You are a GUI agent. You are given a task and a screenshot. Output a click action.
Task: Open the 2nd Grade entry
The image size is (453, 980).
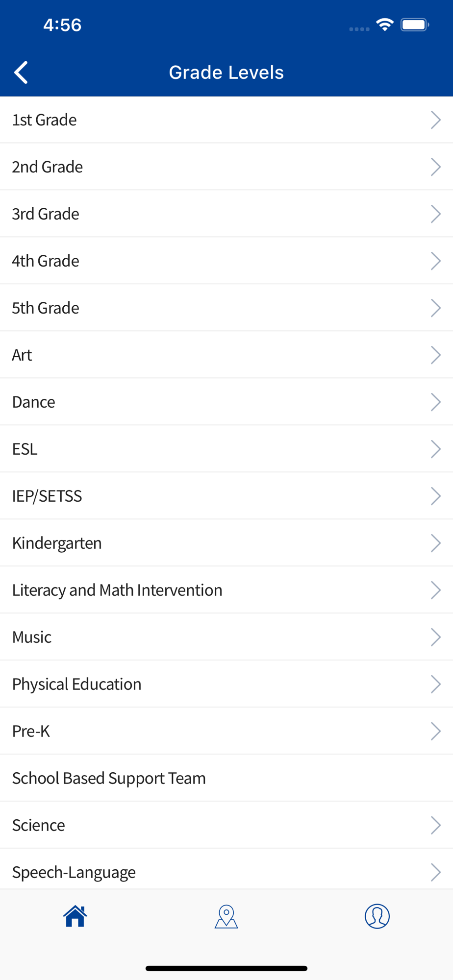[226, 167]
